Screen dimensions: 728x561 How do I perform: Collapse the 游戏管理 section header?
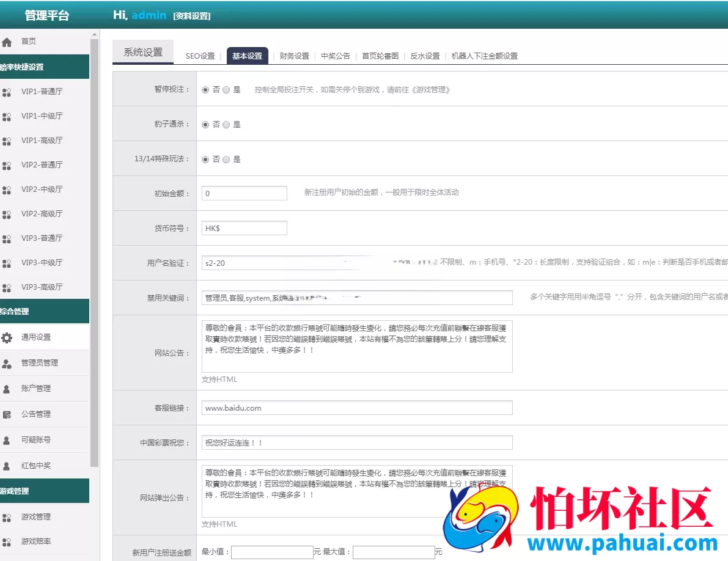(45, 491)
